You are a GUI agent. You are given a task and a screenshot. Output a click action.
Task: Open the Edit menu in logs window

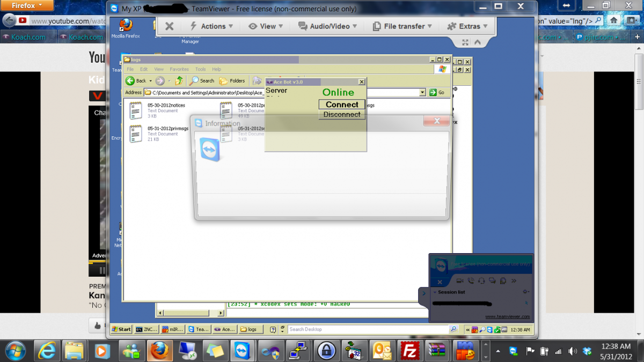(144, 69)
